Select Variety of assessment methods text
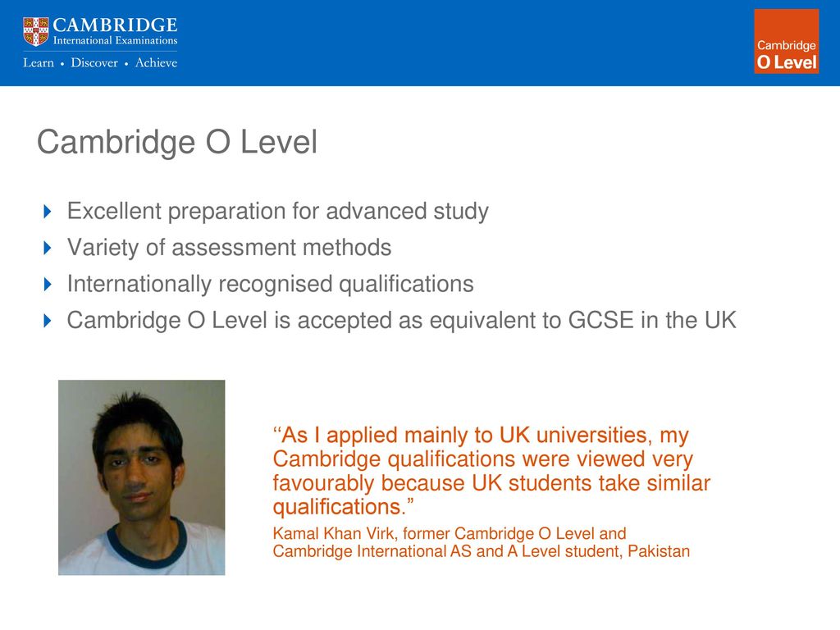The height and width of the screenshot is (630, 840). point(230,248)
